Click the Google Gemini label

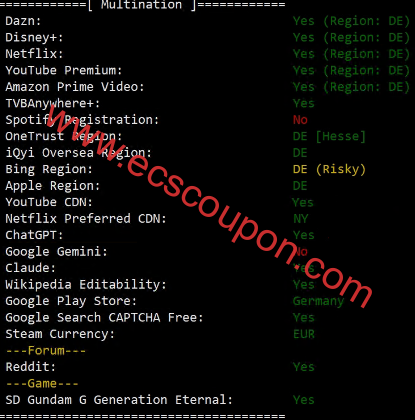[x=56, y=251]
